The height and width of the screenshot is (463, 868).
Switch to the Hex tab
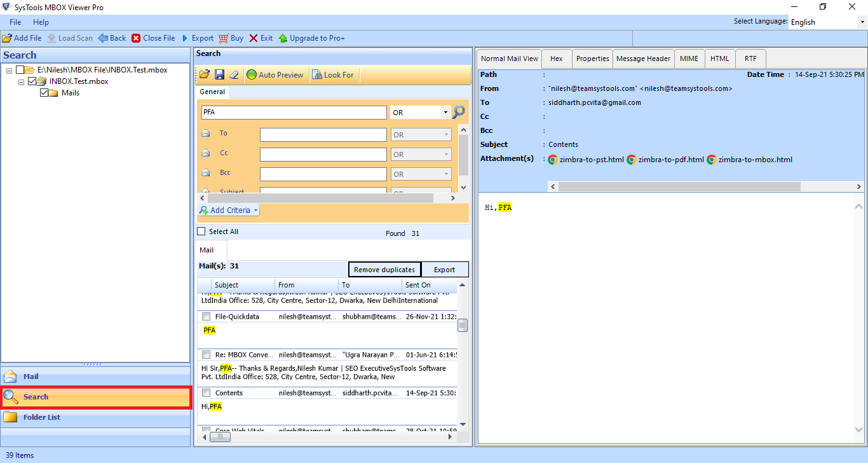pyautogui.click(x=557, y=59)
